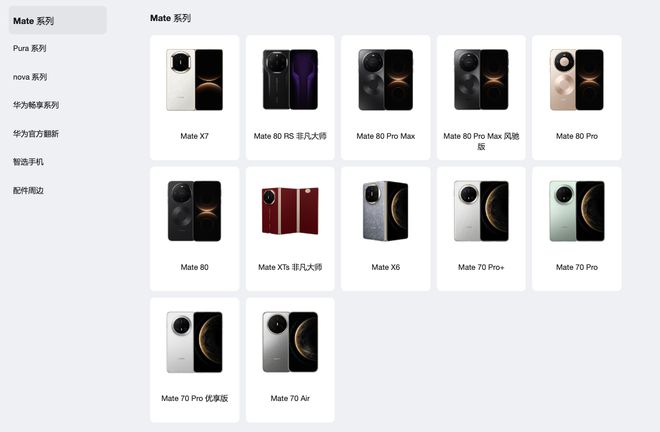Screen dimensions: 660x432
Task: Select the gold Mate 80 Pro image
Action: click(577, 80)
